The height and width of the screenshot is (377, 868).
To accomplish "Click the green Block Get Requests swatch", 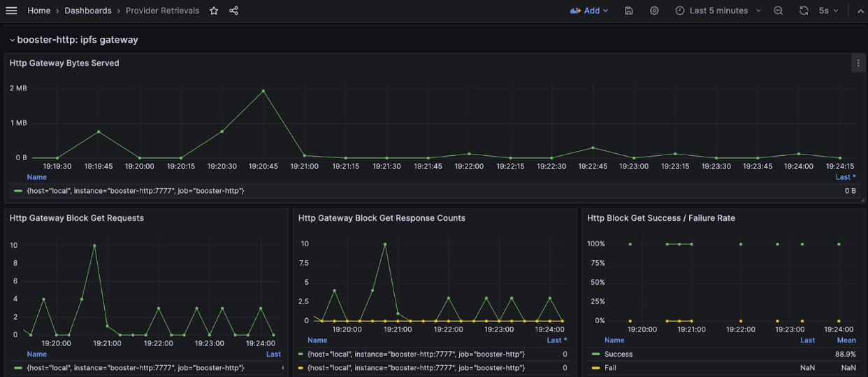I will coord(18,367).
